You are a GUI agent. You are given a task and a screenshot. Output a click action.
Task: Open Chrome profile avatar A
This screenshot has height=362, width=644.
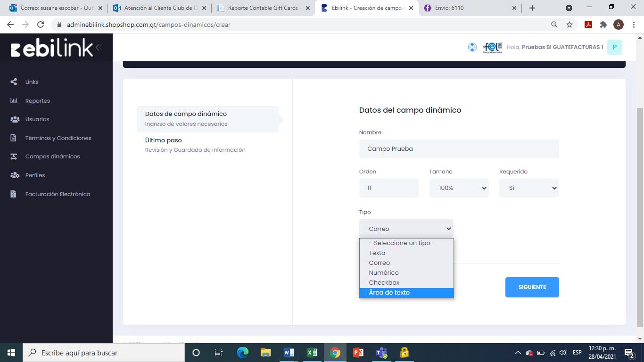pos(619,25)
